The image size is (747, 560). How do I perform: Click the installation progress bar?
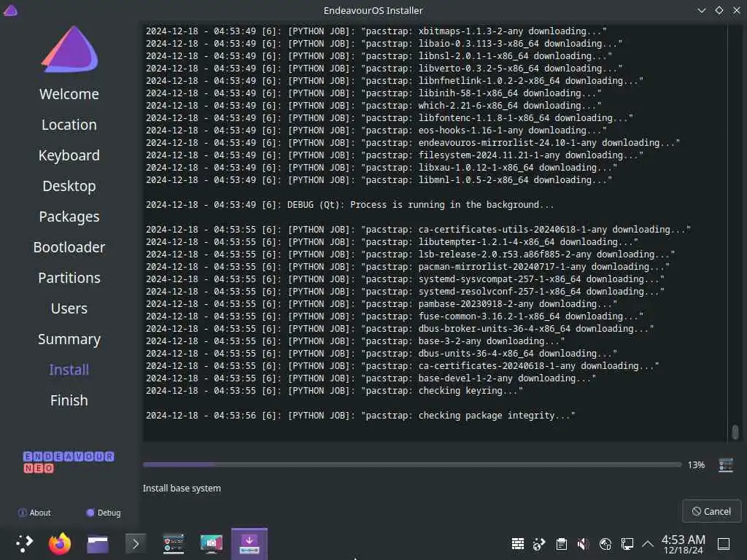(412, 464)
